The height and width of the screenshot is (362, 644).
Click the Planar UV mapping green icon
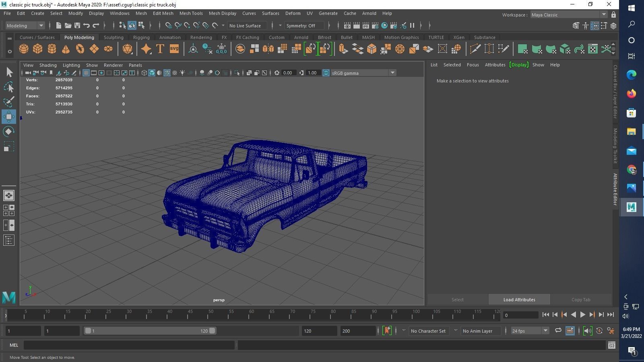tap(522, 49)
